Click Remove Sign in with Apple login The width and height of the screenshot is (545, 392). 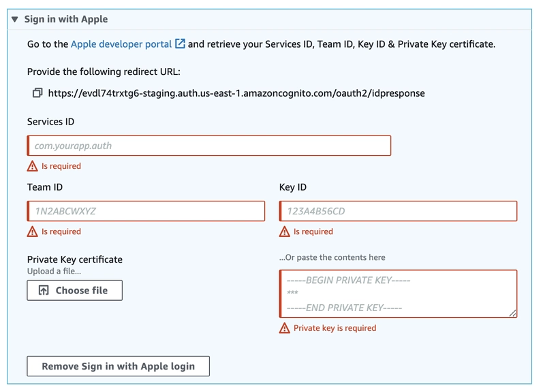point(118,366)
